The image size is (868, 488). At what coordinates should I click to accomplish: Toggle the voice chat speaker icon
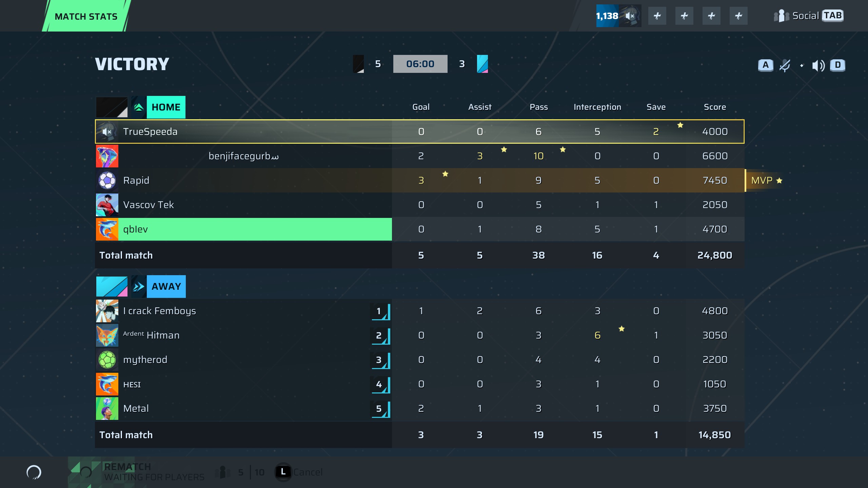(x=818, y=65)
